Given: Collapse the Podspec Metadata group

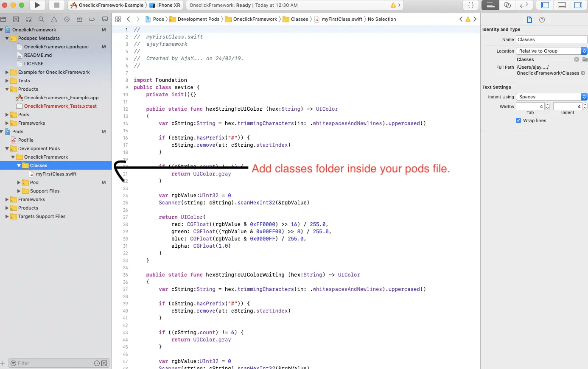Looking at the screenshot, I should (7, 38).
